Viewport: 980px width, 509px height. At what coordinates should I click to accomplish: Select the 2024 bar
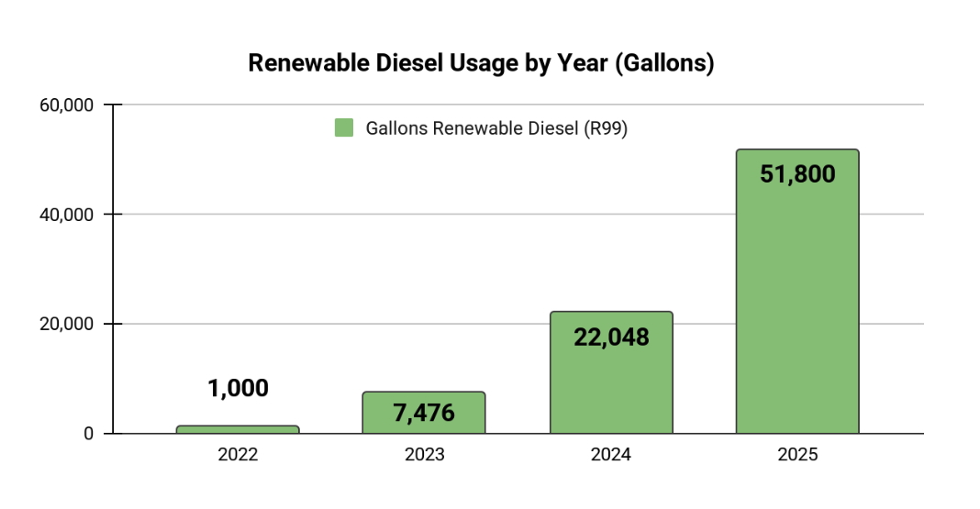pos(611,373)
